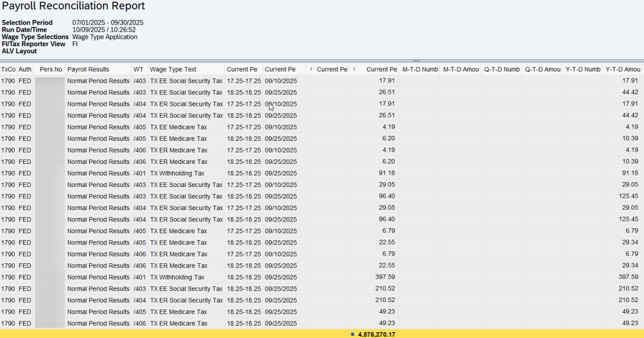Click the Payroll Reconciliation Report title
This screenshot has width=644, height=338.
72,6
